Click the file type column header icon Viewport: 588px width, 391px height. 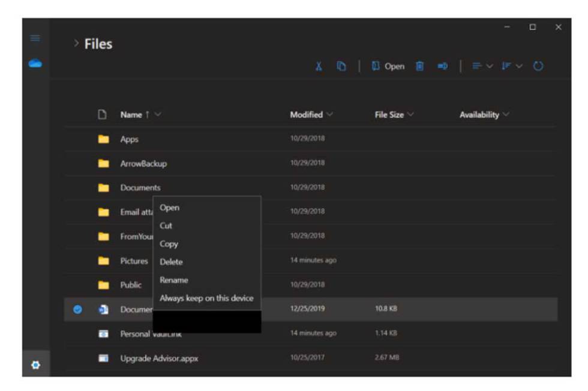(102, 115)
